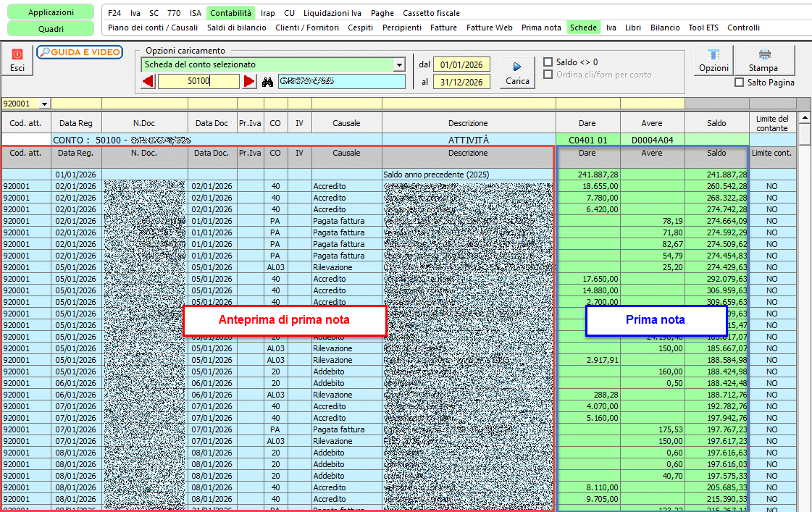
Task: Open the Opzioni settings icon
Action: tap(713, 61)
